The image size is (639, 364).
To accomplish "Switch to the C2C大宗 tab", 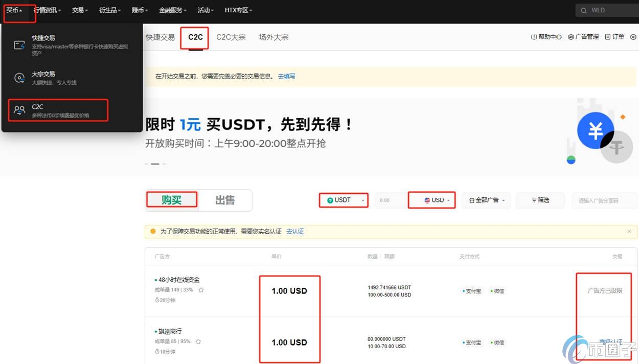I will [x=231, y=37].
